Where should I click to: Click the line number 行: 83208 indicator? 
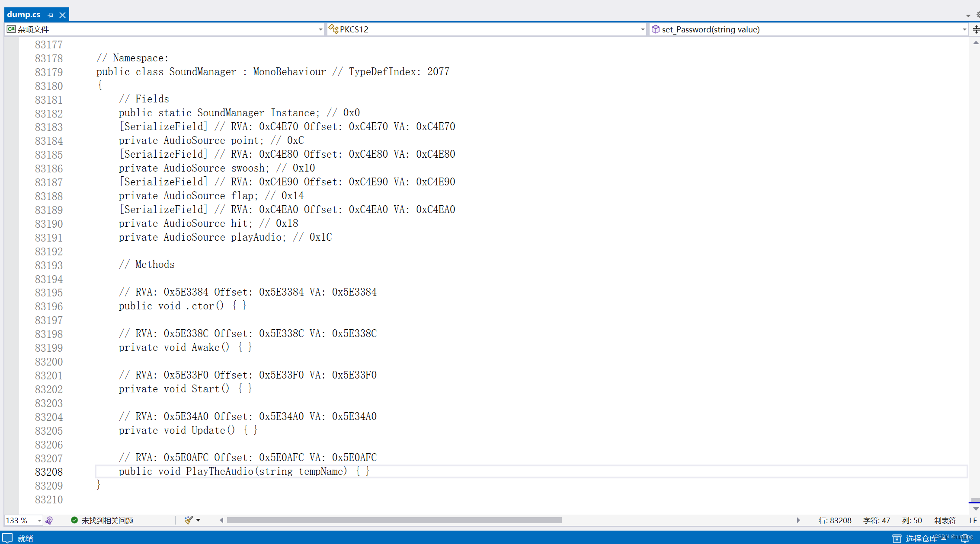tap(835, 520)
